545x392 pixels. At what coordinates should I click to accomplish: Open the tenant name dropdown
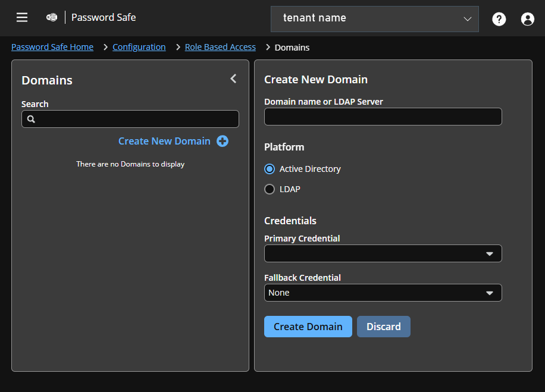pyautogui.click(x=374, y=18)
